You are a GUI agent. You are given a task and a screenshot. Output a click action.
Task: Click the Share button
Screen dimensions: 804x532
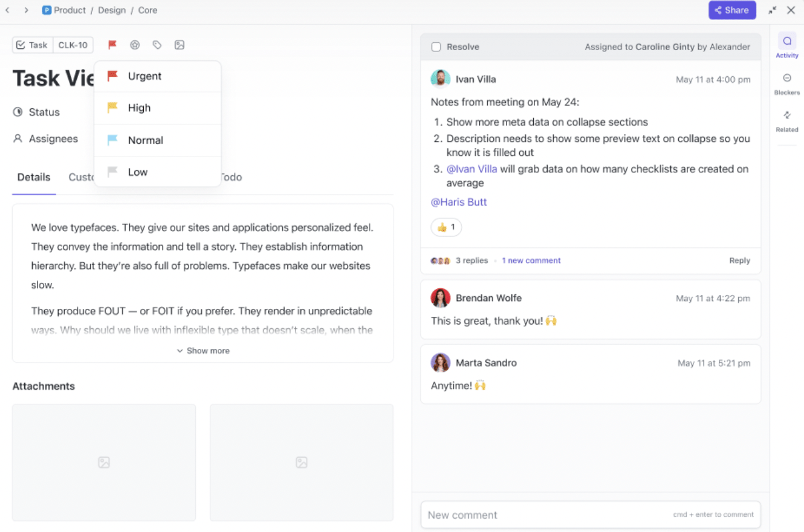[x=732, y=10]
